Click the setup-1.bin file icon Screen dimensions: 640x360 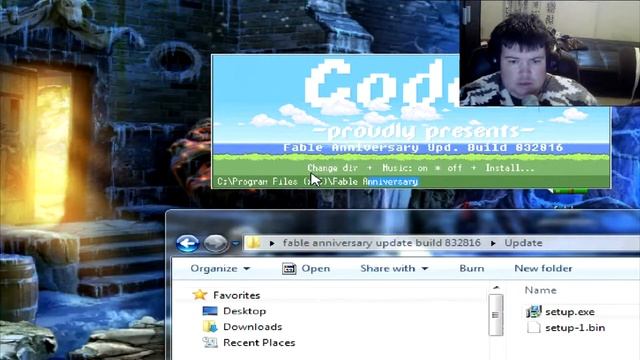pos(533,327)
